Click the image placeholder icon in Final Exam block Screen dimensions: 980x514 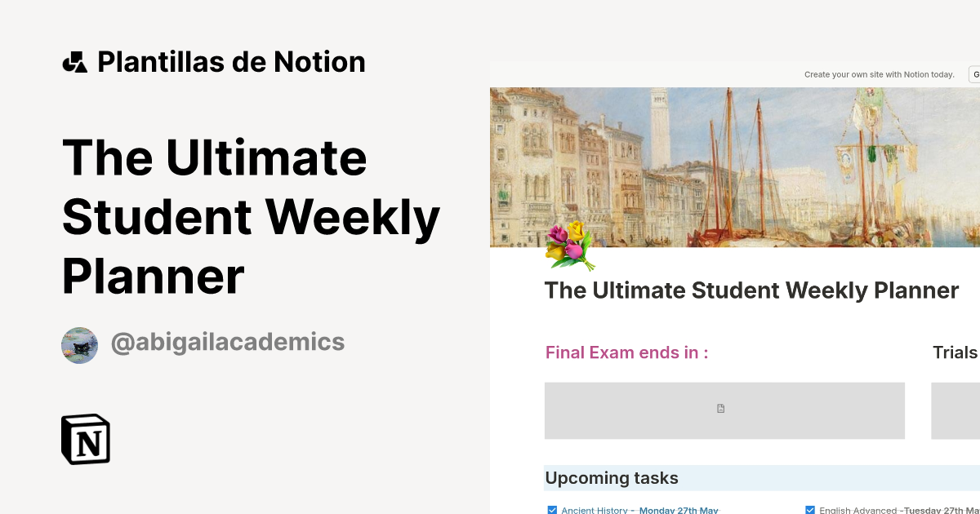point(721,408)
